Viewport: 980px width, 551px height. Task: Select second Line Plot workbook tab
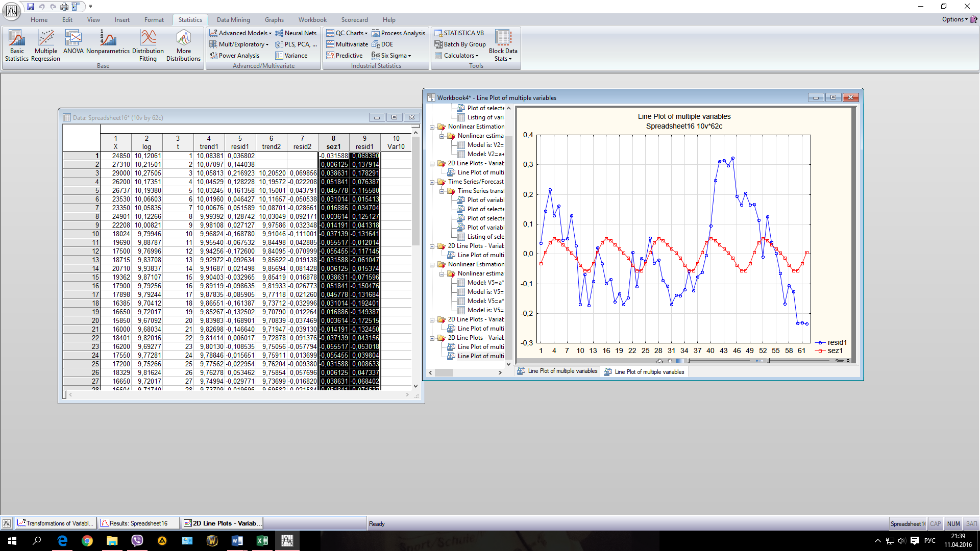pyautogui.click(x=644, y=372)
